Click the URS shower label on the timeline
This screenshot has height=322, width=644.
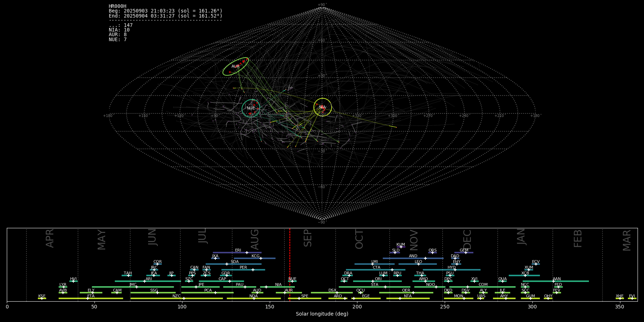[x=481, y=296]
